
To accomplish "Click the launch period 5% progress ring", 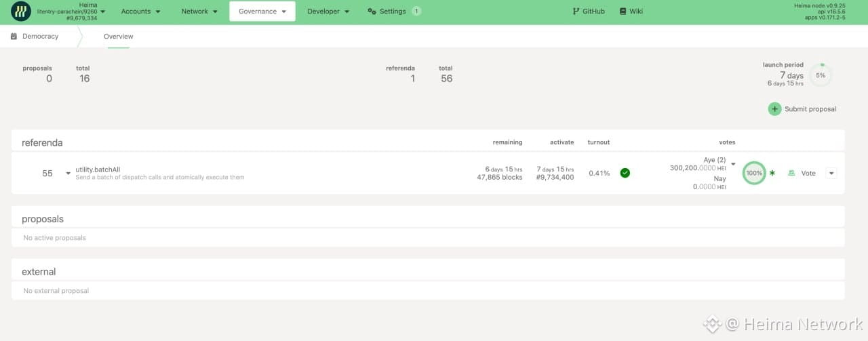I will [x=821, y=75].
